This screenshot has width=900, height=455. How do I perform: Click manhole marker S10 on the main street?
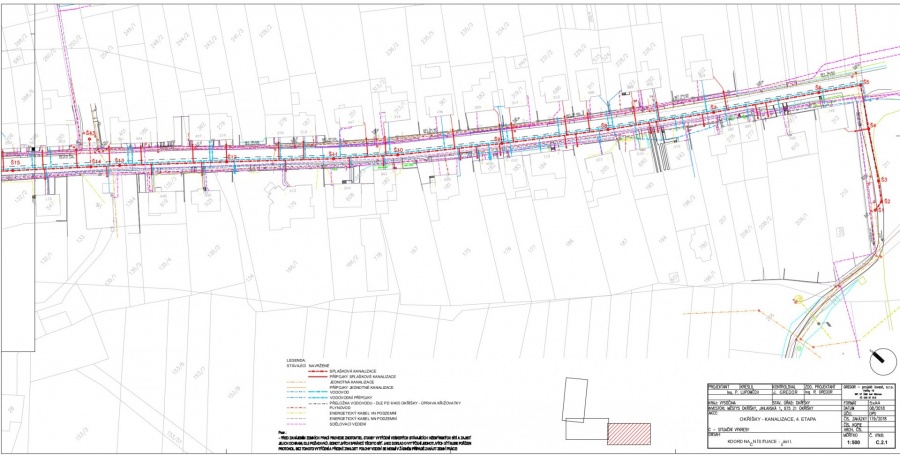398,151
